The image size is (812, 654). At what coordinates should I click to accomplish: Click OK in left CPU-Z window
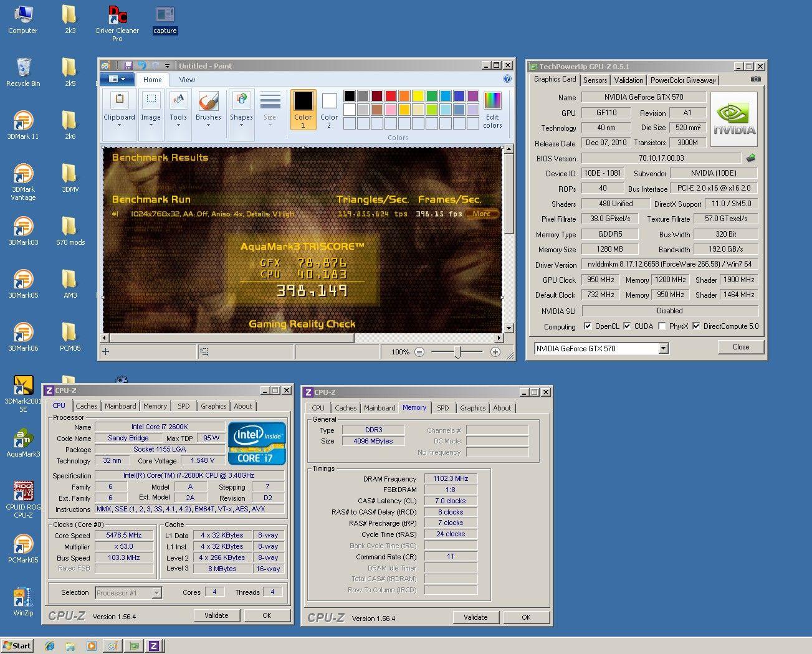pos(267,615)
